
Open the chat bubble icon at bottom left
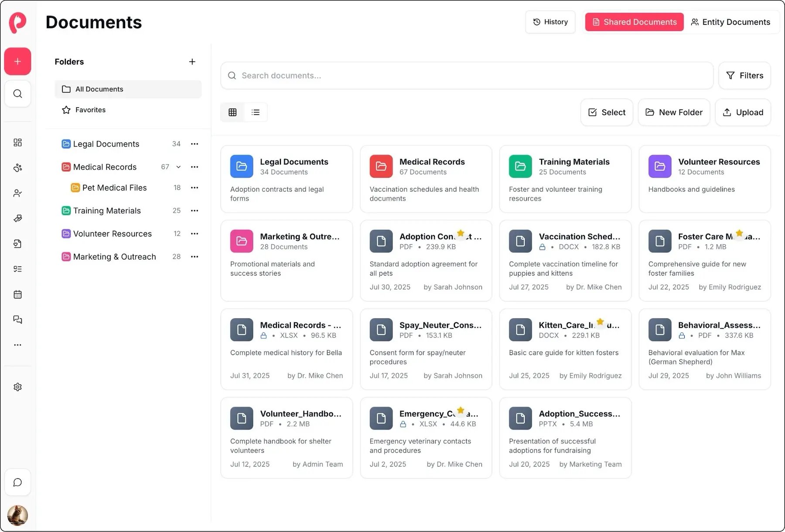17,482
